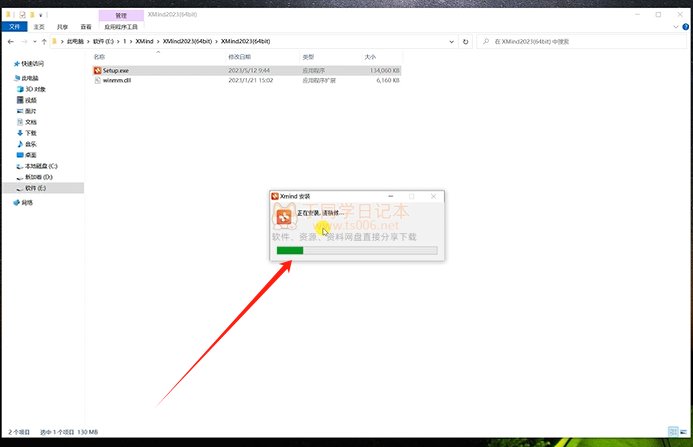Viewport: 693px width, 447px height.
Task: Click the Properties quick access icon
Action: pyautogui.click(x=22, y=15)
